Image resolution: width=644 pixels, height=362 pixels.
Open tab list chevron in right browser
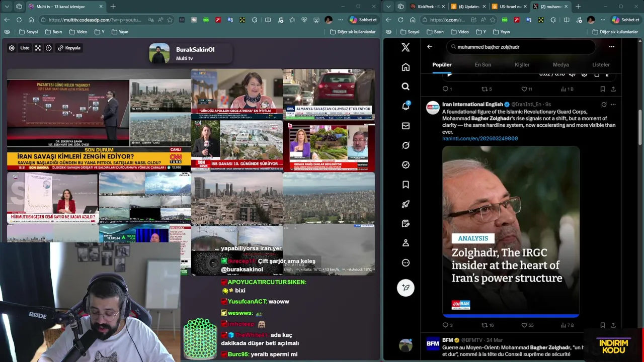click(x=388, y=7)
